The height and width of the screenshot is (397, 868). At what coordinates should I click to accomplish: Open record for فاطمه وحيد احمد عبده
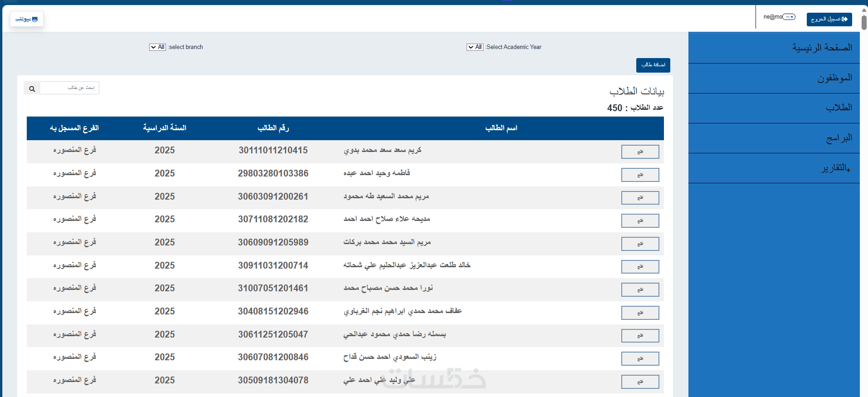click(x=640, y=175)
